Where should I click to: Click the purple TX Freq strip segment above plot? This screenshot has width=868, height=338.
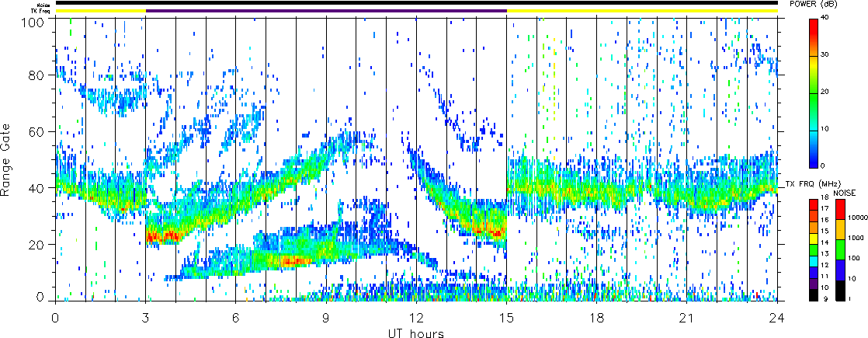tap(326, 11)
